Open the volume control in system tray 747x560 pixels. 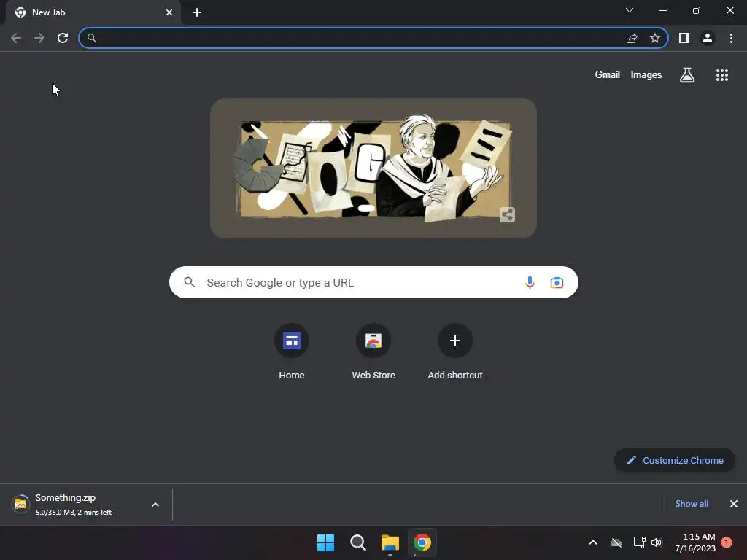pyautogui.click(x=657, y=542)
